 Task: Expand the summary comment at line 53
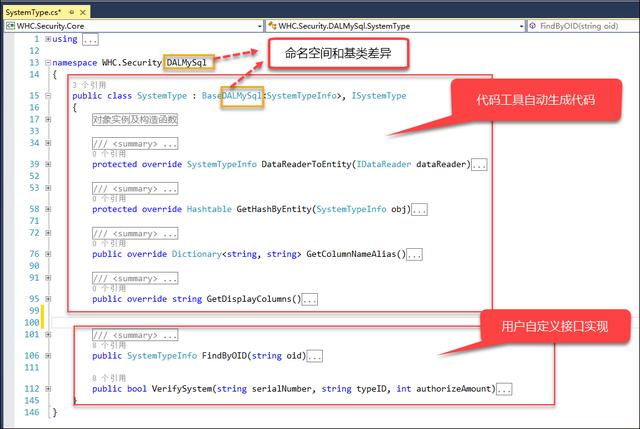point(48,188)
